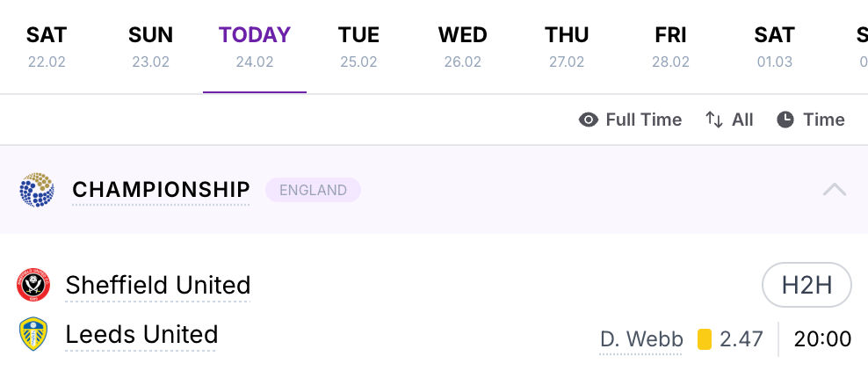Click the Sheffield United club crest
The image size is (868, 378).
click(33, 285)
